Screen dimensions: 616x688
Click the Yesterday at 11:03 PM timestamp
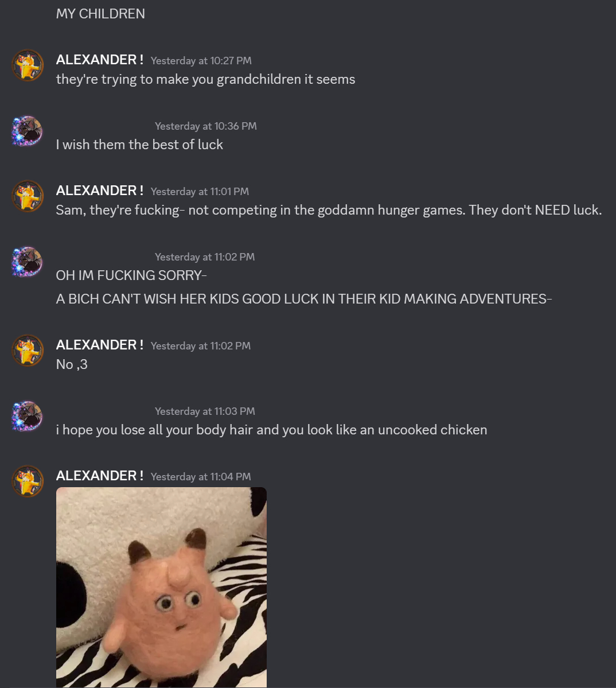click(x=205, y=411)
